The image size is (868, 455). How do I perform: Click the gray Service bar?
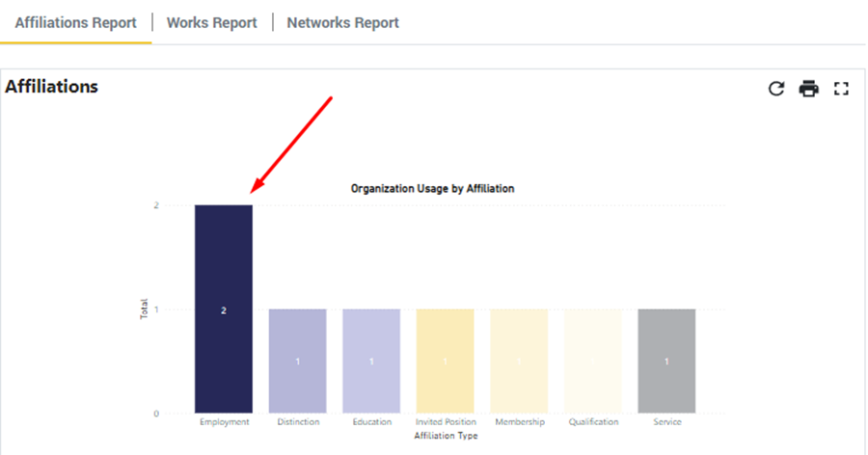pyautogui.click(x=666, y=361)
